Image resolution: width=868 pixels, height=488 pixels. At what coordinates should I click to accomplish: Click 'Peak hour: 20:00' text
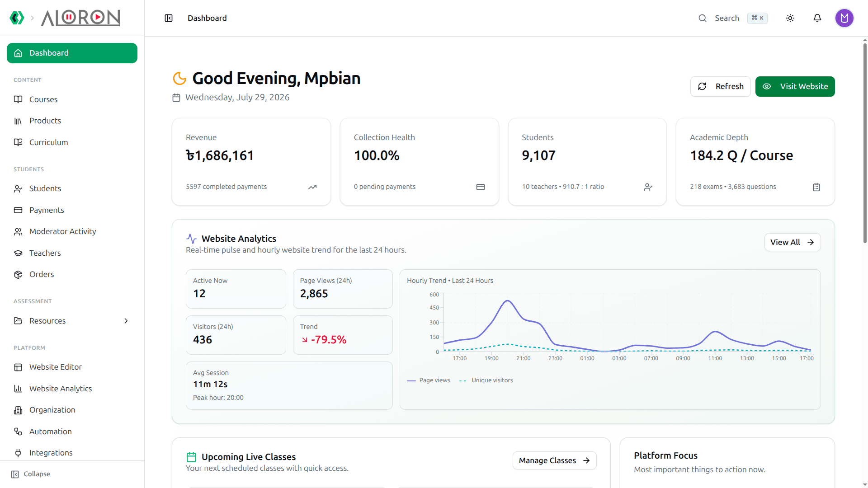click(218, 398)
